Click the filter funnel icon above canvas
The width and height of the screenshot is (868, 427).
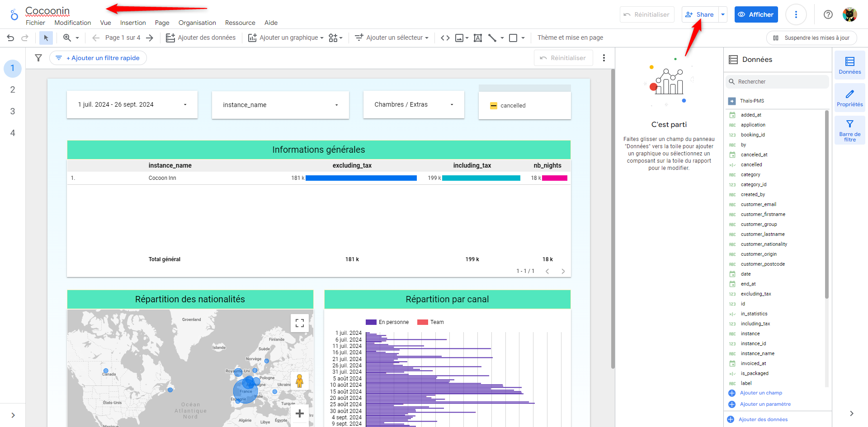click(x=38, y=58)
